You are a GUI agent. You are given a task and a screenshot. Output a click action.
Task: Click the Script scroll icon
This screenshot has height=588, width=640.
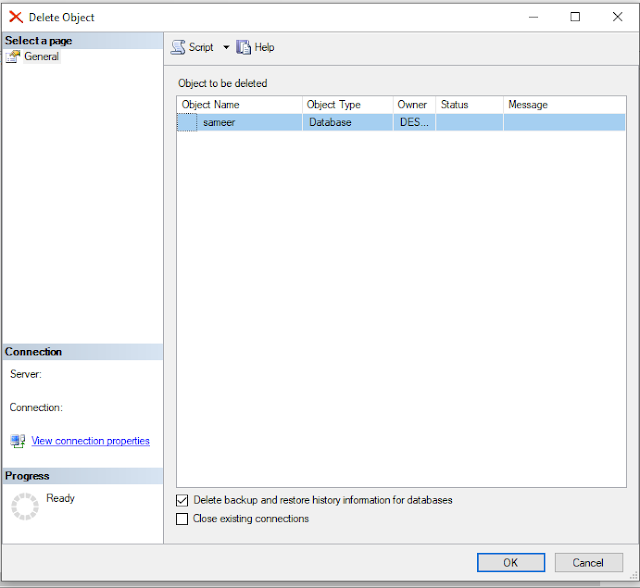178,47
